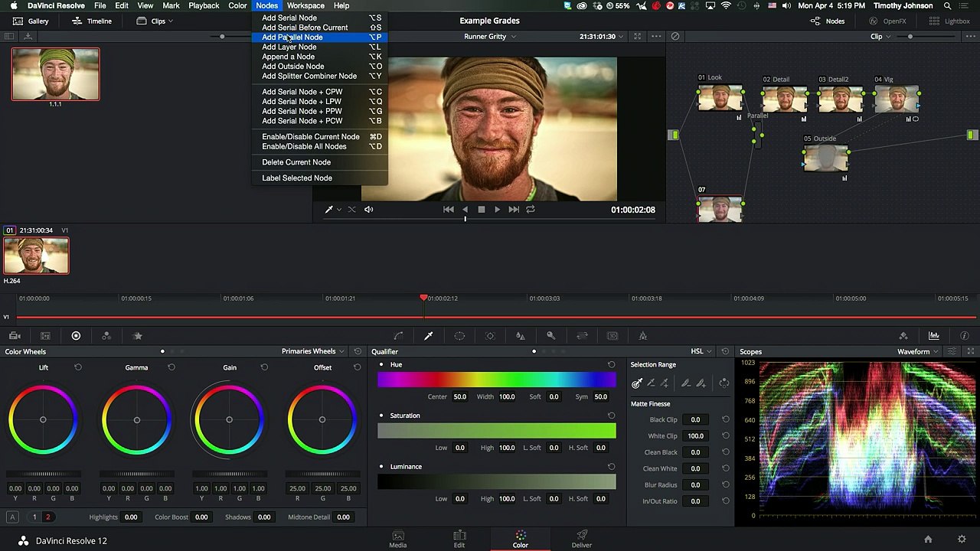Choose the feather add tool
980x551 pixels.
[x=701, y=383]
